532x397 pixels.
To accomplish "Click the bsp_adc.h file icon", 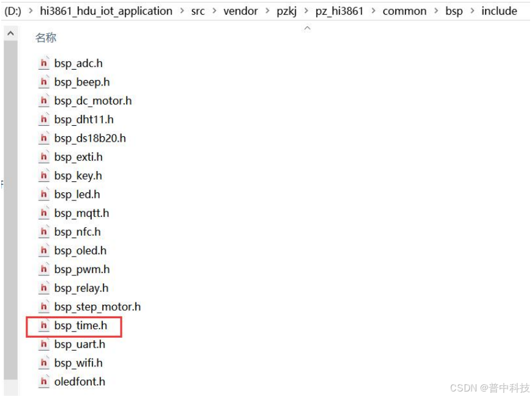I will (x=44, y=63).
